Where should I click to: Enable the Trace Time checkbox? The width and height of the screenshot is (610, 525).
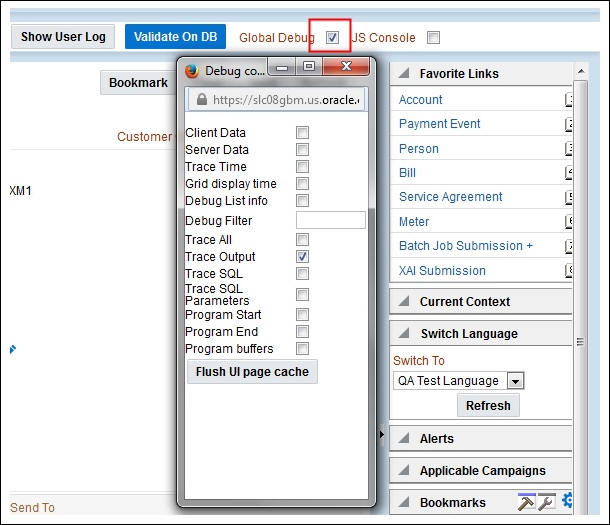302,166
